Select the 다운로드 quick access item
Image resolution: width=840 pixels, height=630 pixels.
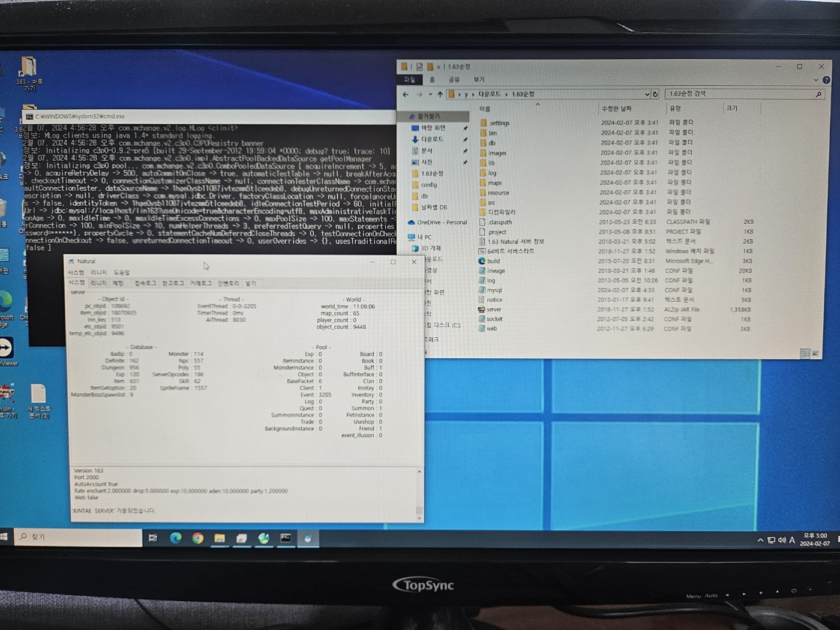[432, 139]
